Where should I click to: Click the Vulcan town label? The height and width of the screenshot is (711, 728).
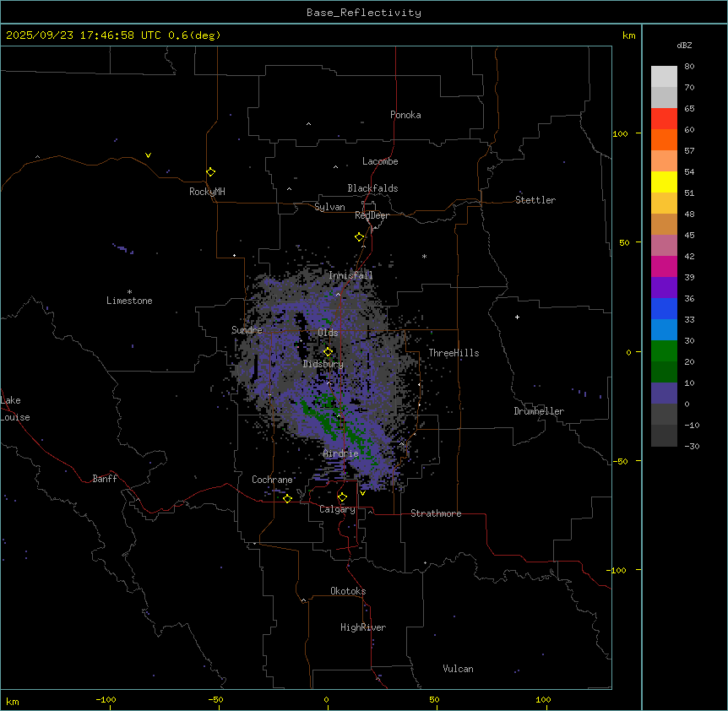coord(458,669)
